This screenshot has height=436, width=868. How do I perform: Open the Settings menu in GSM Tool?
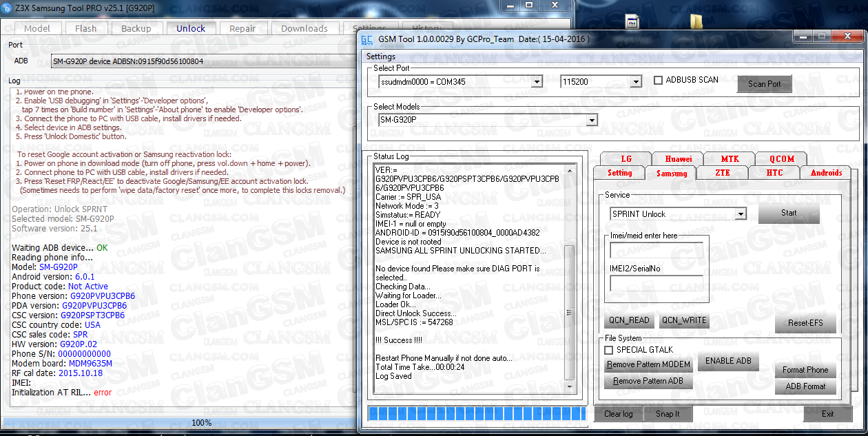click(381, 56)
